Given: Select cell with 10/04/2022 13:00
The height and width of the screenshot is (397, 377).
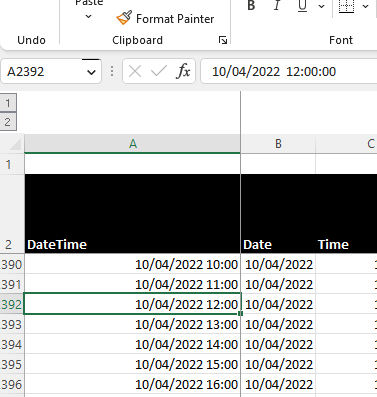Looking at the screenshot, I should point(132,324).
